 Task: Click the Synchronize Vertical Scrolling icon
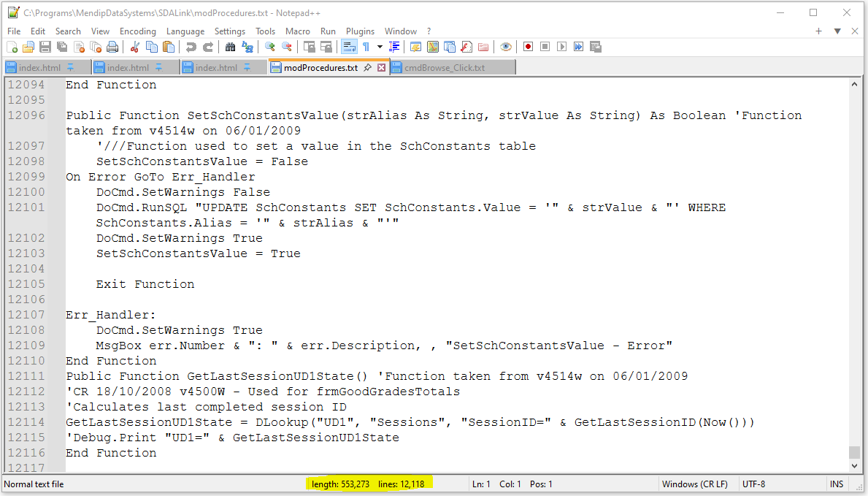[309, 47]
